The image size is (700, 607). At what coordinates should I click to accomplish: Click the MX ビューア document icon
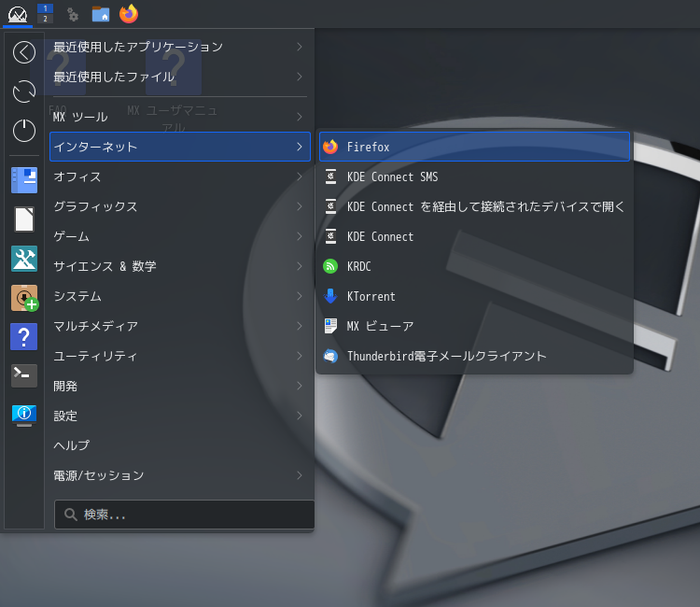330,326
